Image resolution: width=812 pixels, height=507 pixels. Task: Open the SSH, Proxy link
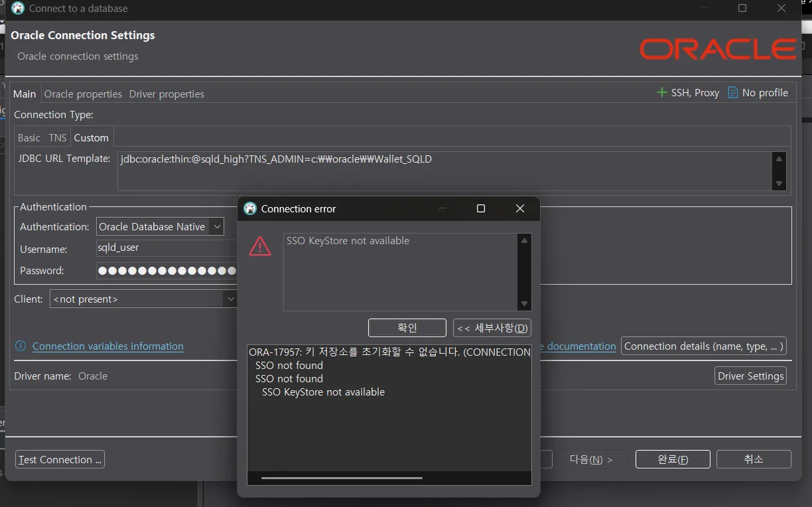(x=695, y=93)
